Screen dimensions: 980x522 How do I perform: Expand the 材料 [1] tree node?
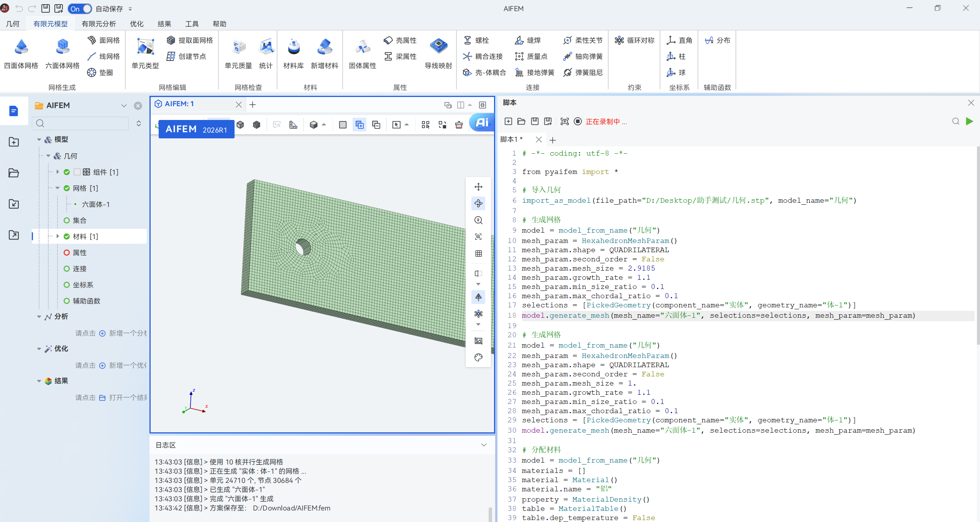(57, 236)
